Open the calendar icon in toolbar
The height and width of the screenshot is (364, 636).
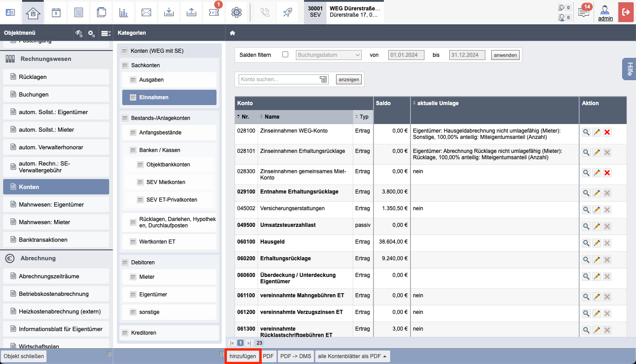[56, 12]
